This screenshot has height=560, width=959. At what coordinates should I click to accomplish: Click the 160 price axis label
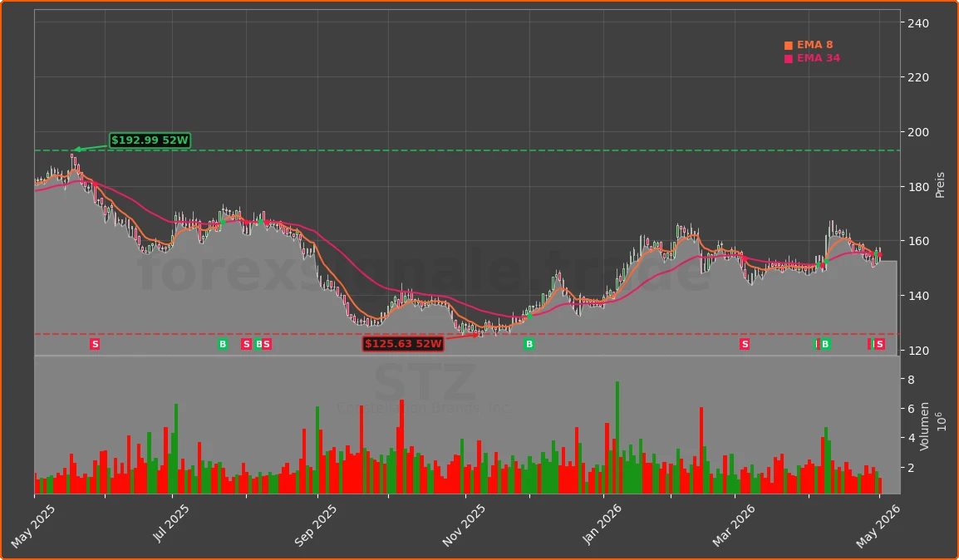pos(918,242)
